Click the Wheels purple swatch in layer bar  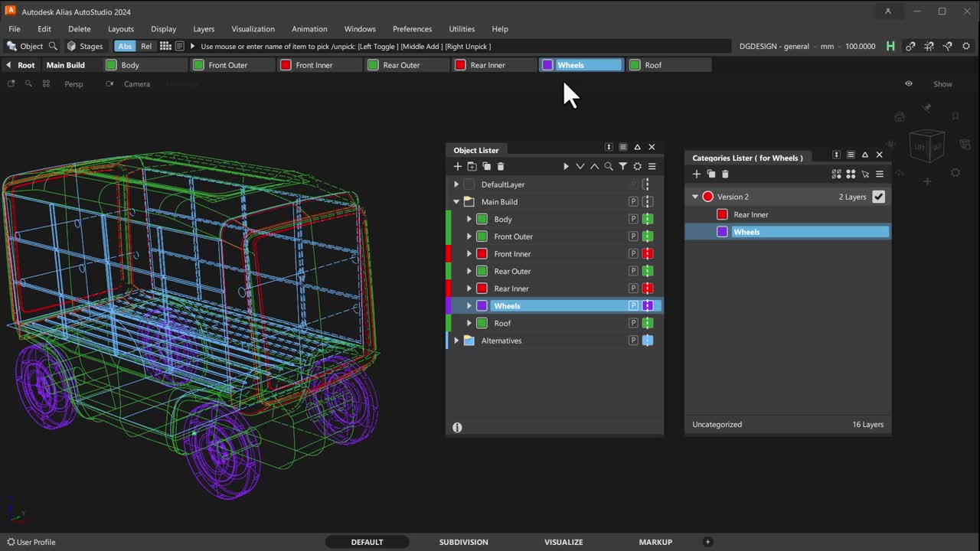click(x=547, y=65)
